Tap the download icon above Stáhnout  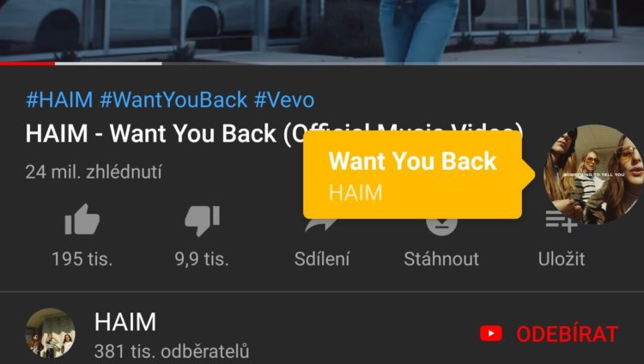coord(441,227)
